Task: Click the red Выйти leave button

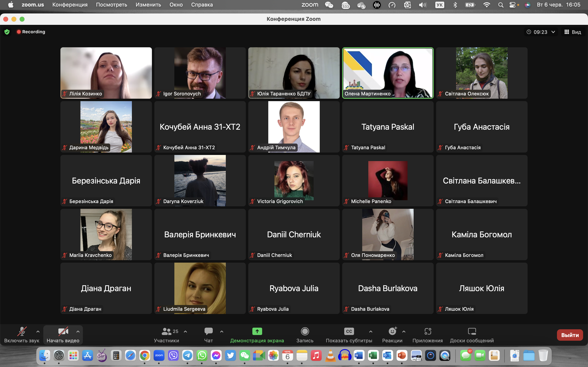Action: coord(570,335)
